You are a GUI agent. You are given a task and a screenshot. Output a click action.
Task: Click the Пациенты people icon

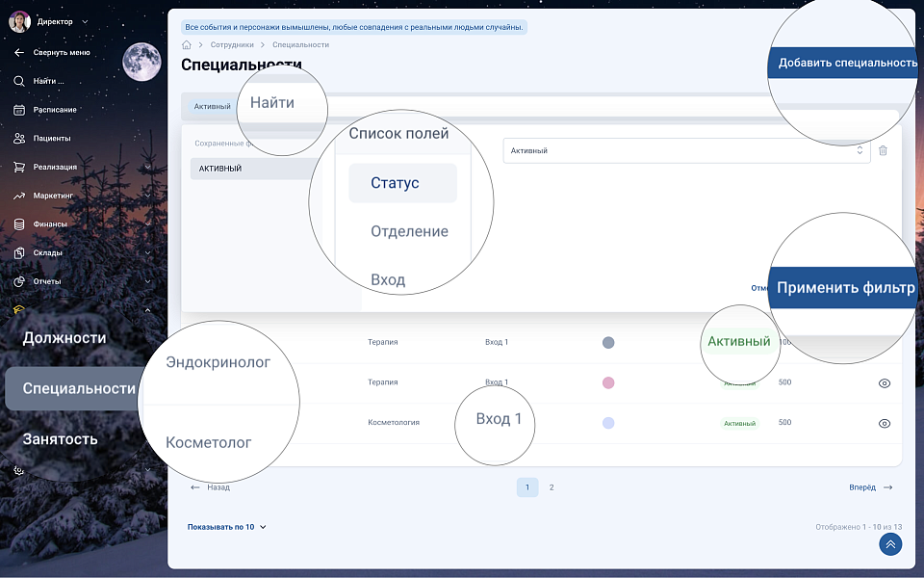pos(19,139)
